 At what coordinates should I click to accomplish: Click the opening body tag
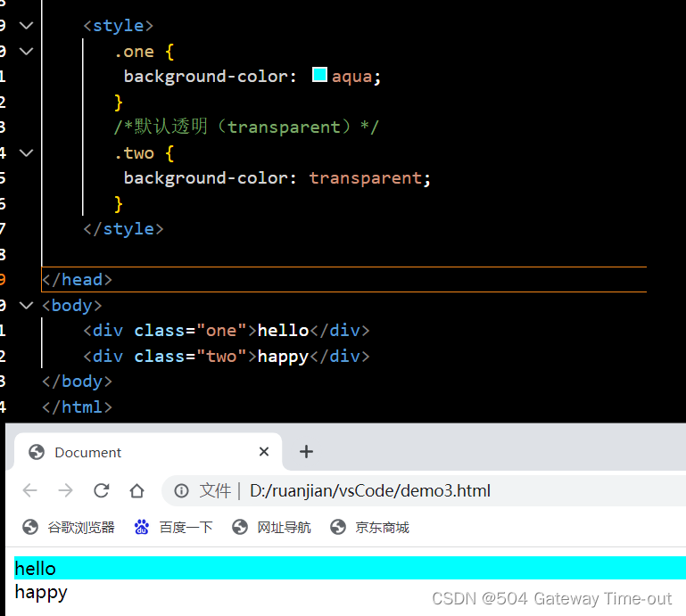pyautogui.click(x=72, y=305)
